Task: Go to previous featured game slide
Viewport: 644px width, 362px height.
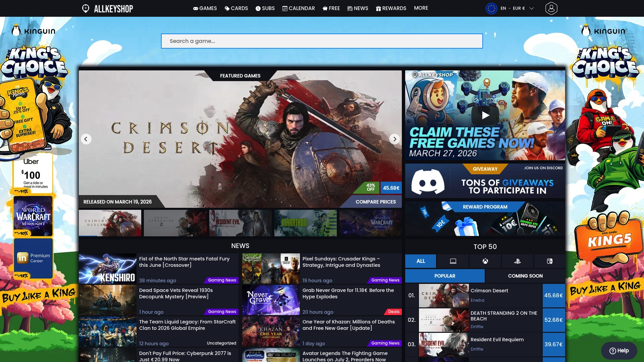Action: (86, 139)
